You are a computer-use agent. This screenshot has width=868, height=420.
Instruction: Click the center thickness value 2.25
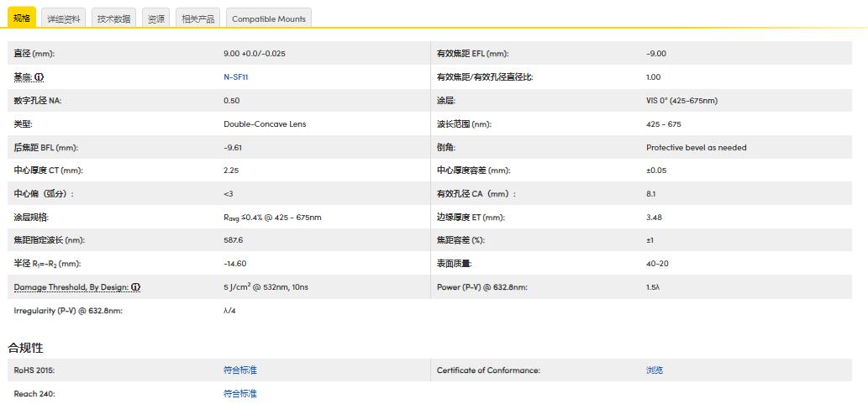point(231,171)
